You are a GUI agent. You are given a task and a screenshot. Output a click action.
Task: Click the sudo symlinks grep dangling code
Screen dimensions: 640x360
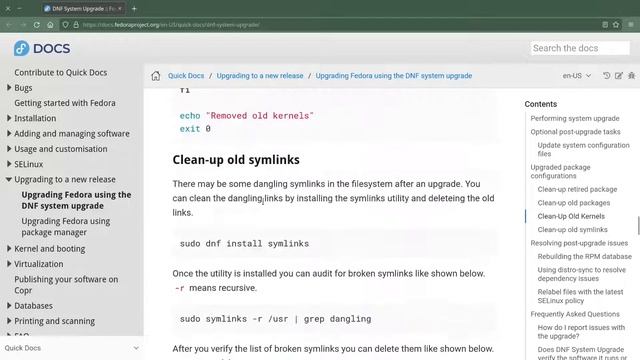(x=276, y=319)
